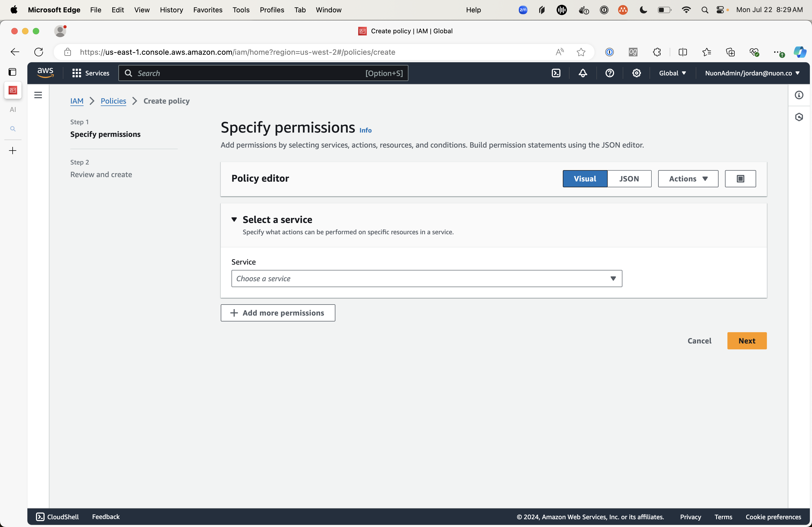Open AWS CloudShell icon in top navigation
The image size is (812, 527).
[556, 73]
